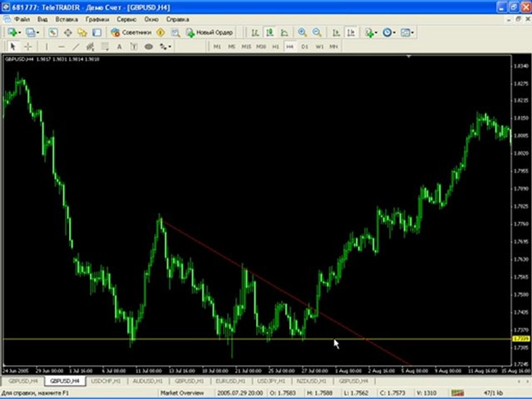Viewport: 532px width, 399px height.
Task: Switch timeframe to W1
Action: (x=320, y=47)
